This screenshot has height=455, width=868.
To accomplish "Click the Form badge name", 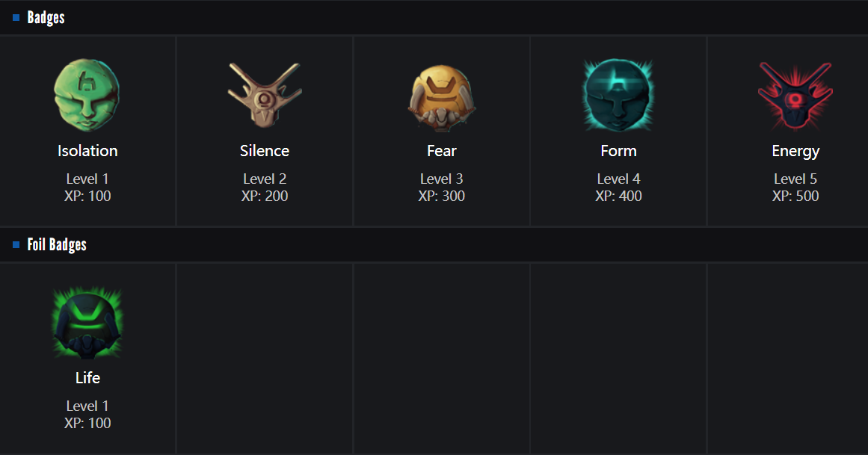I will (618, 151).
